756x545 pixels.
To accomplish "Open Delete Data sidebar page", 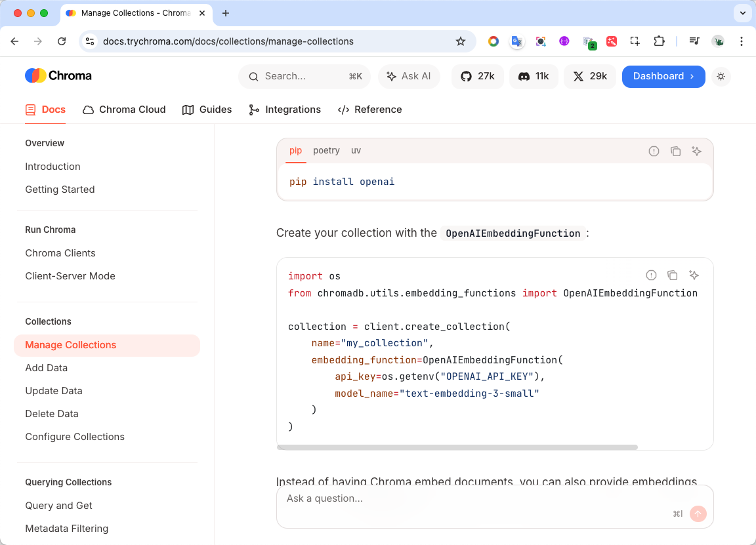I will point(52,414).
